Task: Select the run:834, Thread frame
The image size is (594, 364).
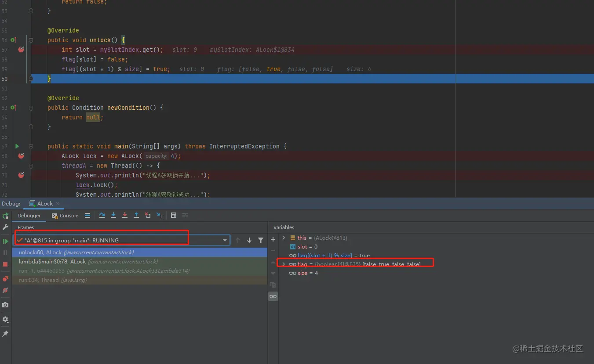Action: coord(140,280)
